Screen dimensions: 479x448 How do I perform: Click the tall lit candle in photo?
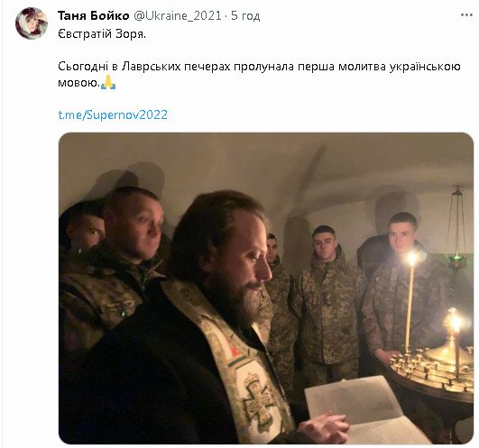410,302
